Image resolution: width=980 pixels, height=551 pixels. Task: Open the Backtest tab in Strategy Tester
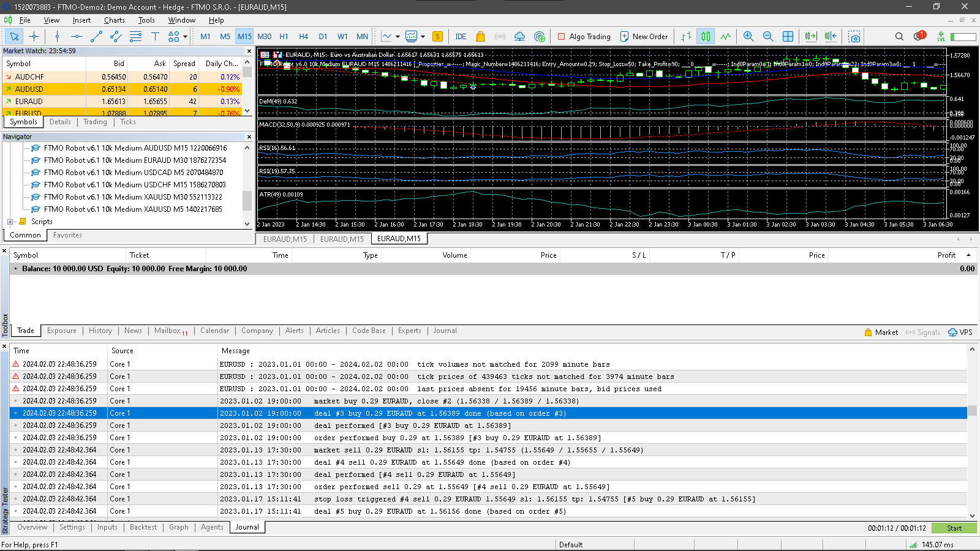[x=143, y=527]
